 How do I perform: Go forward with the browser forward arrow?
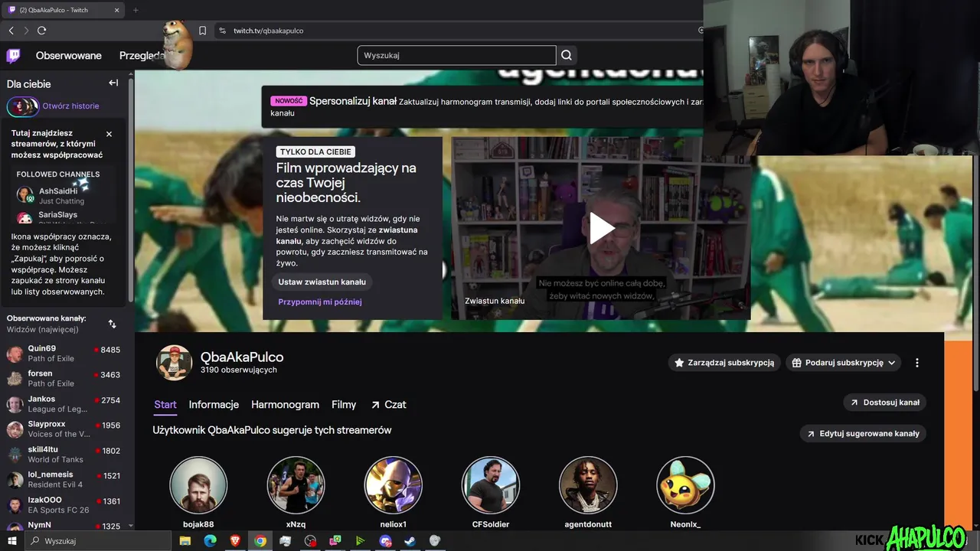pyautogui.click(x=26, y=31)
